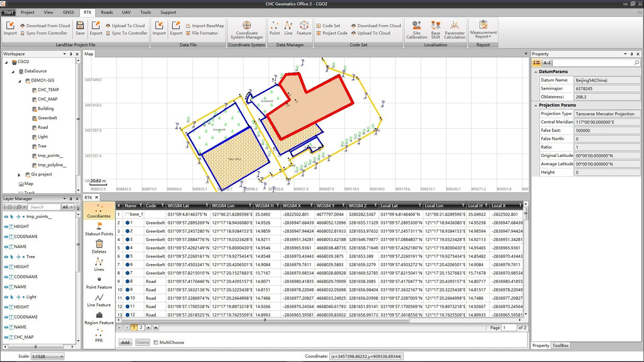Hide the Tree layer with its eye toggle
This screenshot has height=362, width=644.
[x=5, y=257]
